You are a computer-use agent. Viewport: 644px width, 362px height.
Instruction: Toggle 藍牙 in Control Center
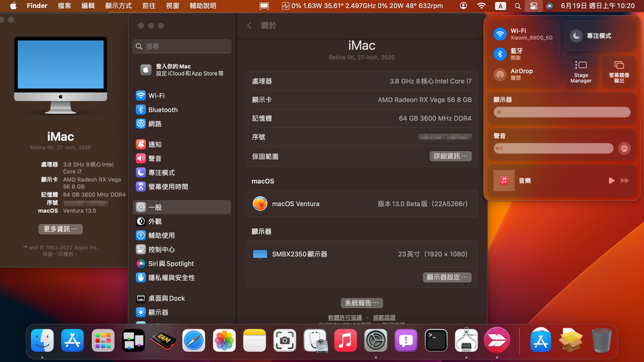point(500,54)
